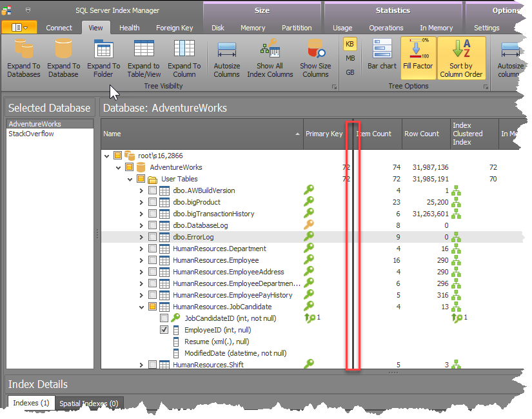
Task: Check the JobCandidateID column checkbox
Action: coord(164,318)
